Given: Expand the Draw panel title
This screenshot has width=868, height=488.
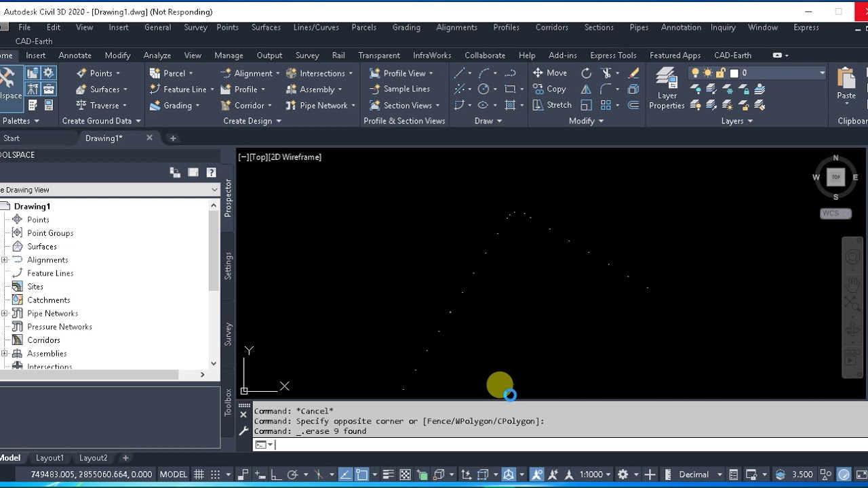Looking at the screenshot, I should (x=488, y=121).
